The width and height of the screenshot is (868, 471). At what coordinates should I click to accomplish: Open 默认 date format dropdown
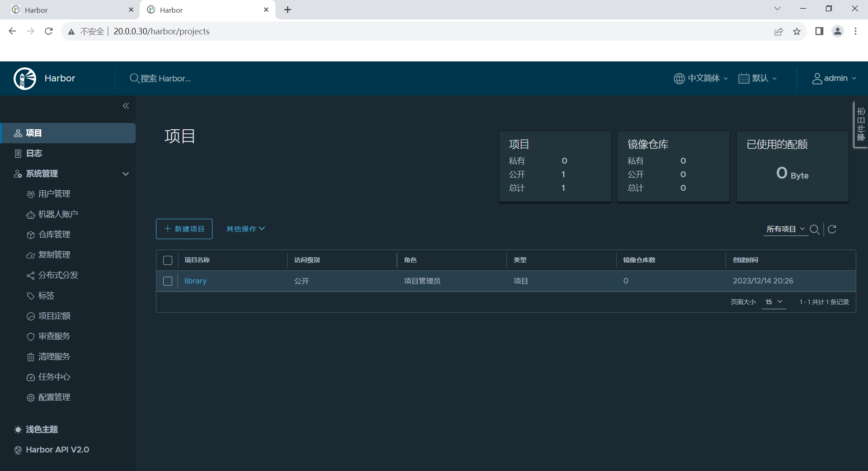tap(758, 79)
